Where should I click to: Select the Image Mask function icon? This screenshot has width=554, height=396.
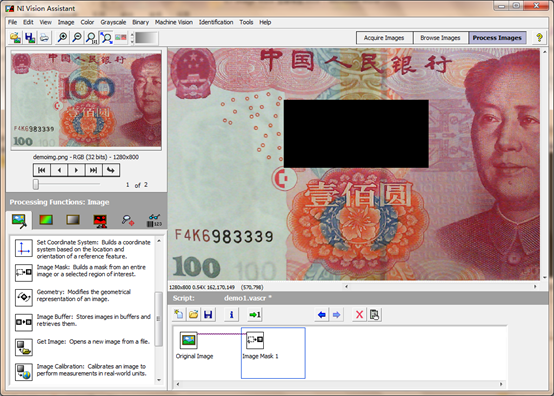(x=24, y=272)
